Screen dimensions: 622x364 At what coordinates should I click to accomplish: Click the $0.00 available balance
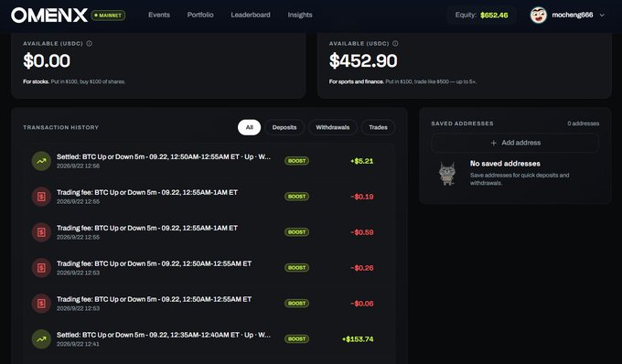tap(47, 61)
